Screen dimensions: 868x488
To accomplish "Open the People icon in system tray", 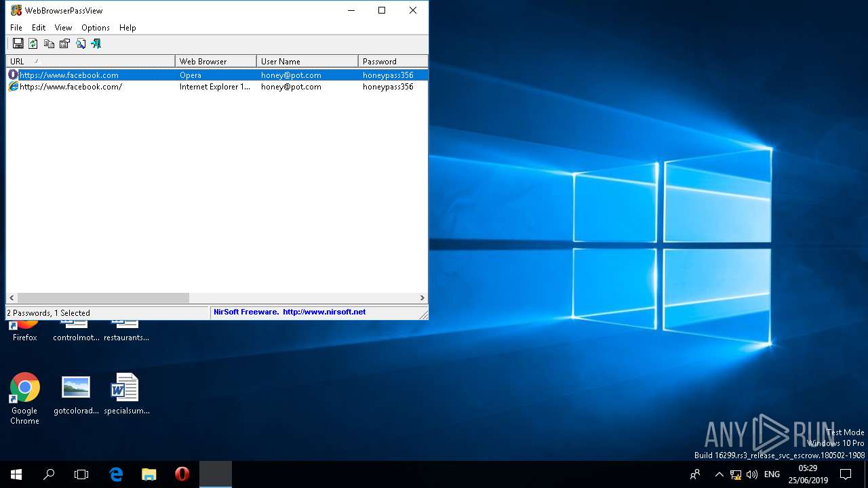I will click(695, 474).
